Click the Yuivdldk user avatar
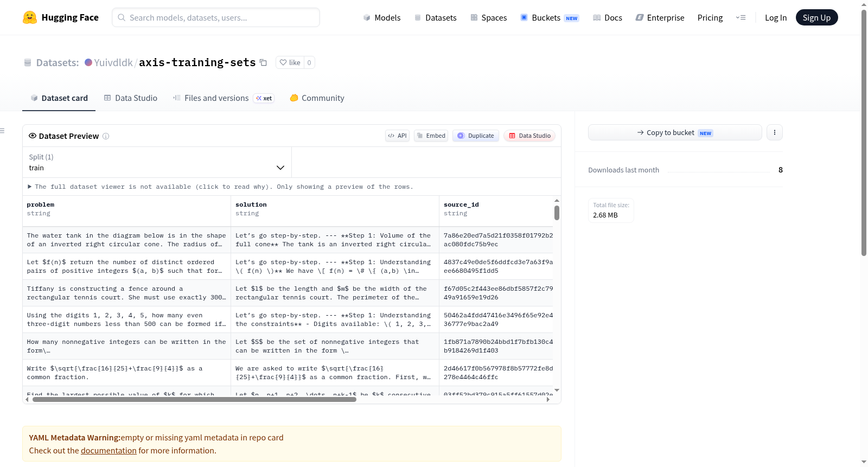Viewport: 868px width, 467px height. coord(88,62)
